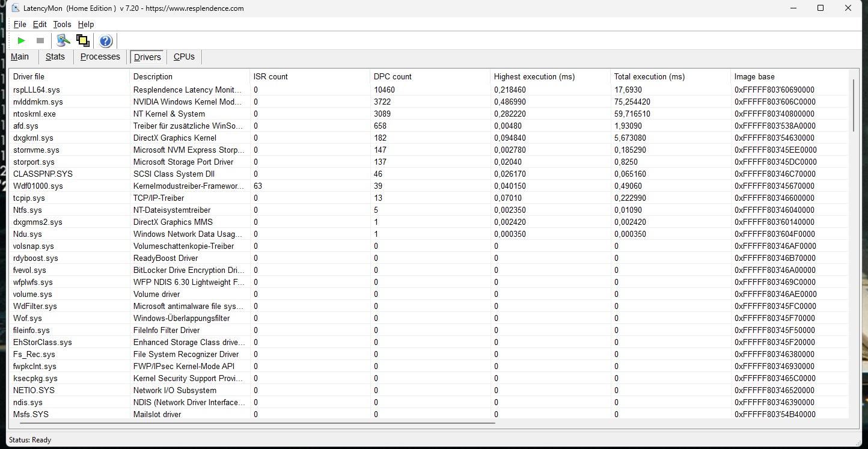Click the gray stop monitoring button
The width and height of the screenshot is (868, 449).
point(40,41)
